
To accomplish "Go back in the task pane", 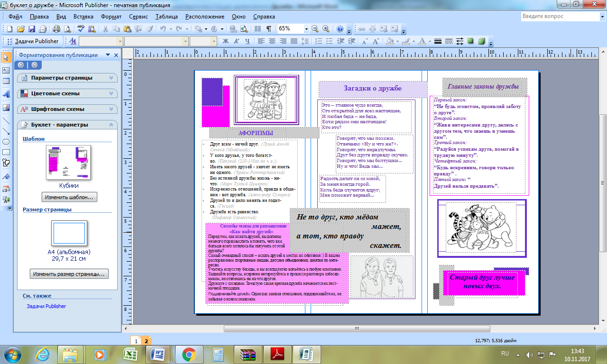I will [21, 65].
